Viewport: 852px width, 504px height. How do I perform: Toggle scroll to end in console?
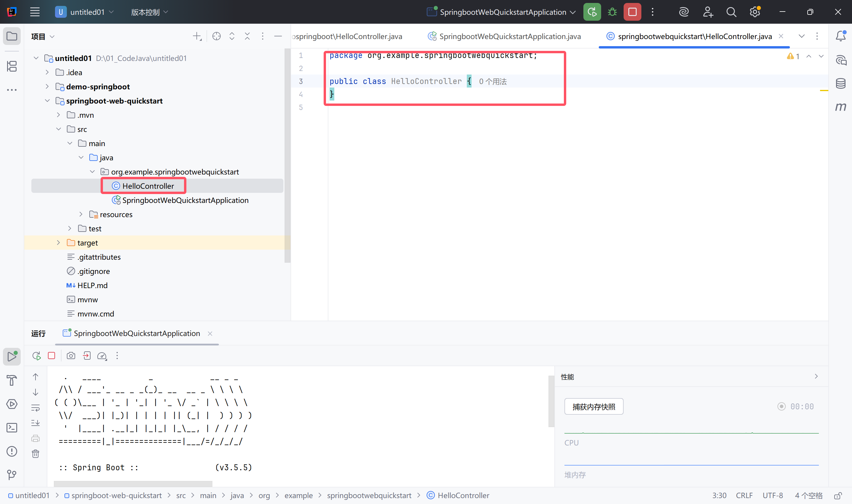36,423
